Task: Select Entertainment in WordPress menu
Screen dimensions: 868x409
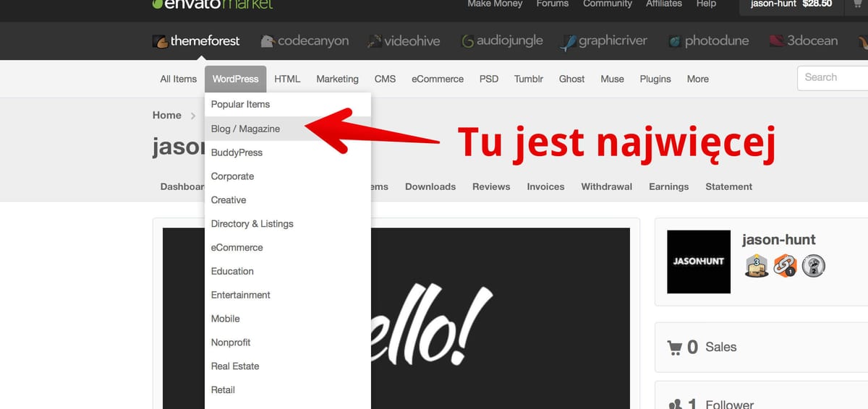Action: (x=288, y=295)
